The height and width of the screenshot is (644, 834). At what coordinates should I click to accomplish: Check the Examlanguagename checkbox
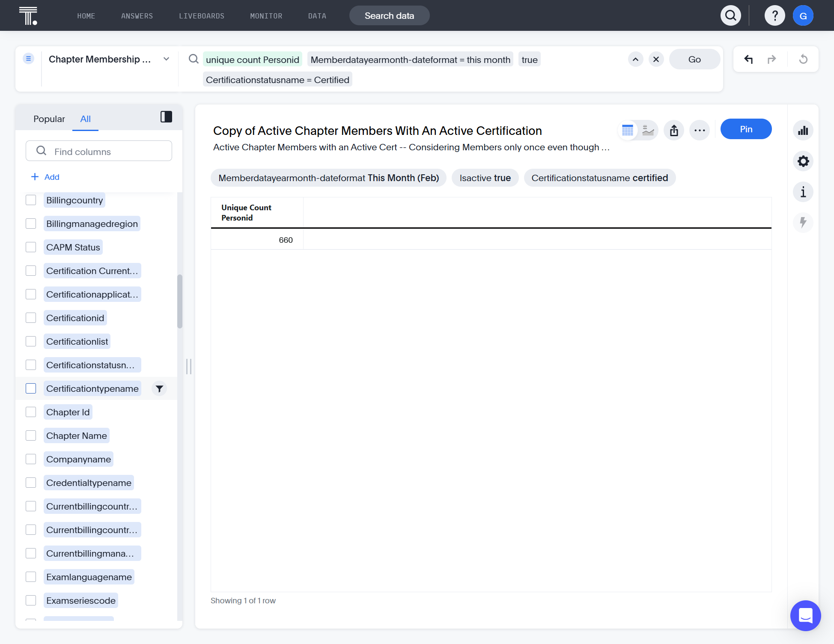point(31,577)
